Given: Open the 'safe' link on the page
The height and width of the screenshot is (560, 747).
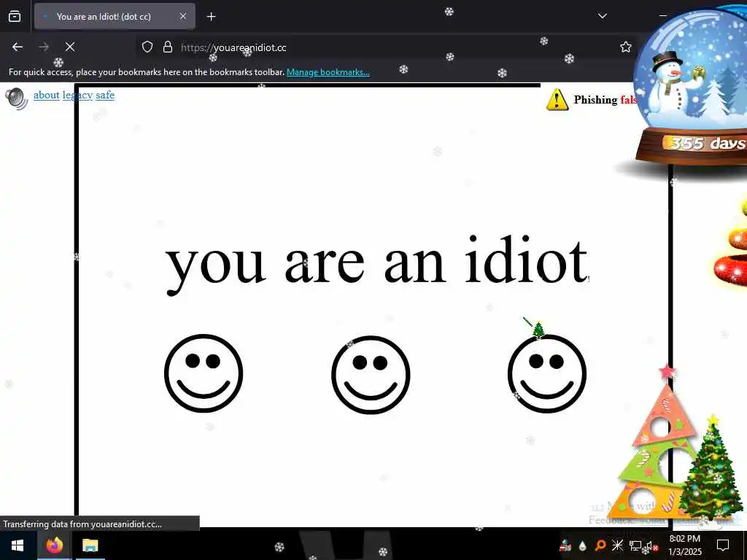Looking at the screenshot, I should [105, 95].
